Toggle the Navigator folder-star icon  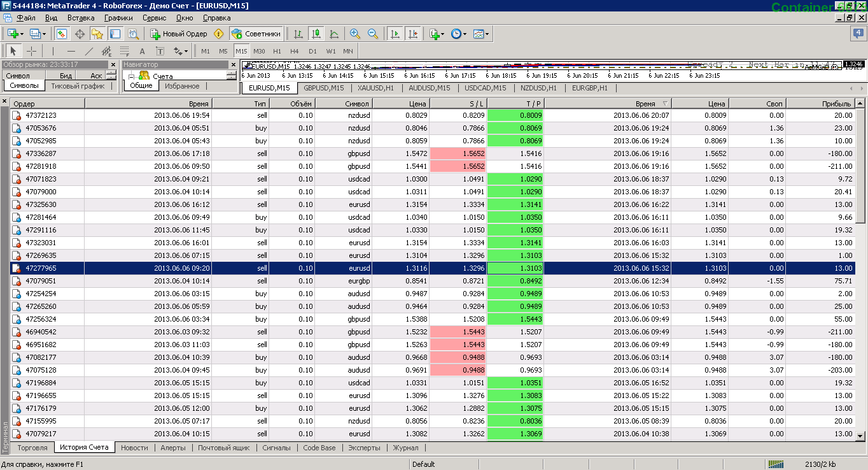[97, 34]
